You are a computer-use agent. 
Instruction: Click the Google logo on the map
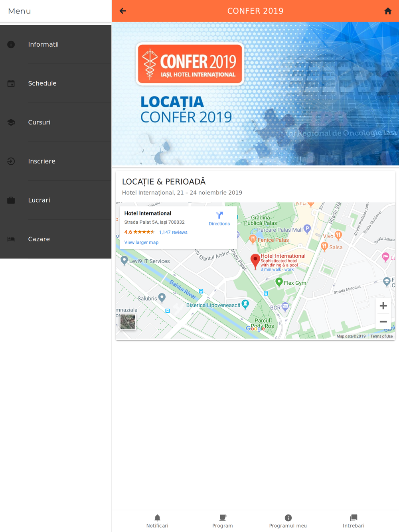pos(255,328)
